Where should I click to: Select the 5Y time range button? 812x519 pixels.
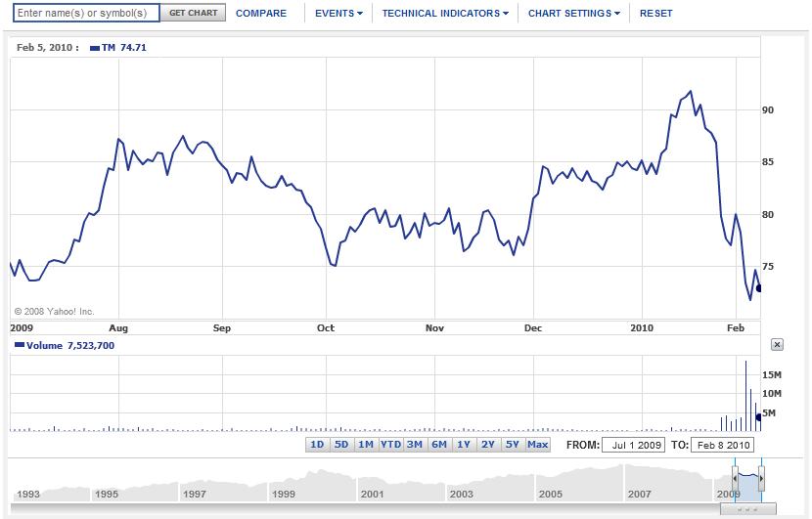[512, 445]
